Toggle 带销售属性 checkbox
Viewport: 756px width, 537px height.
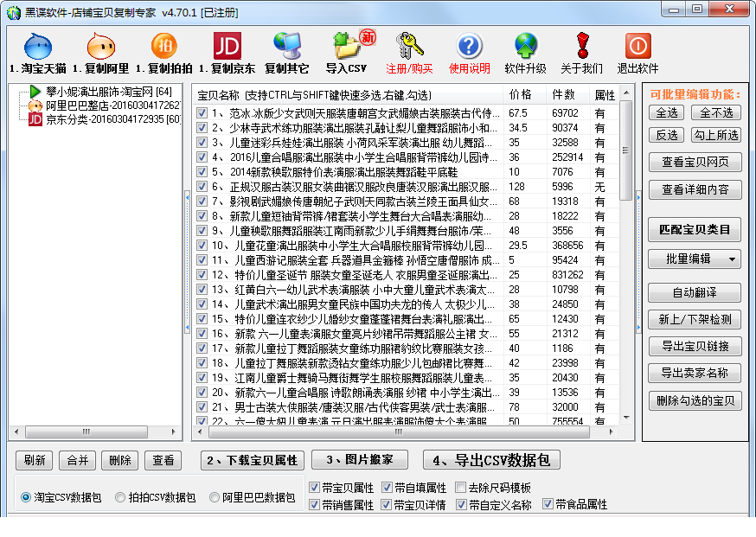click(x=314, y=504)
